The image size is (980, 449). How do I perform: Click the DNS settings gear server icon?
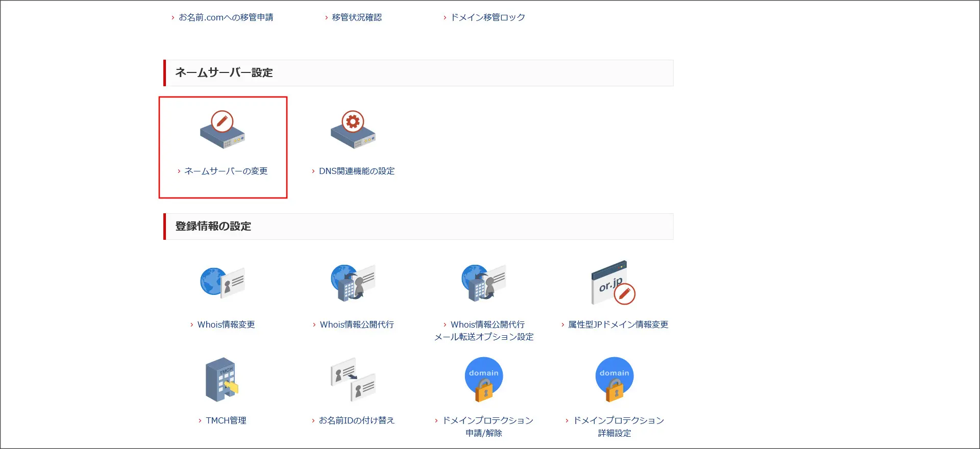coord(353,130)
